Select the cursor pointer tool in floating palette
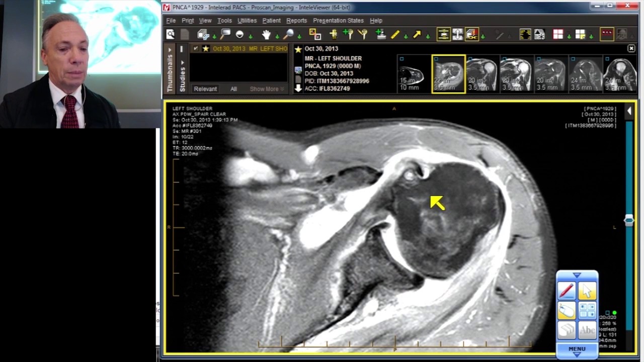The width and height of the screenshot is (644, 362). click(587, 291)
